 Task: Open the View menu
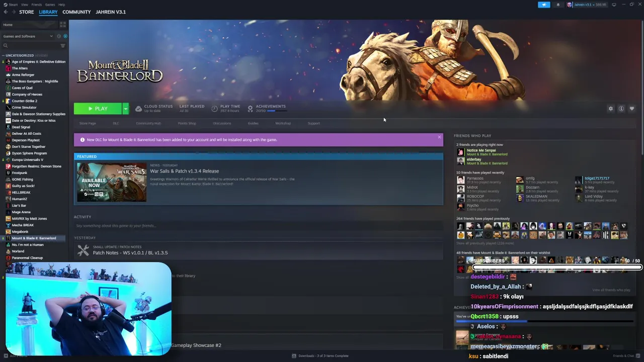[x=24, y=5]
